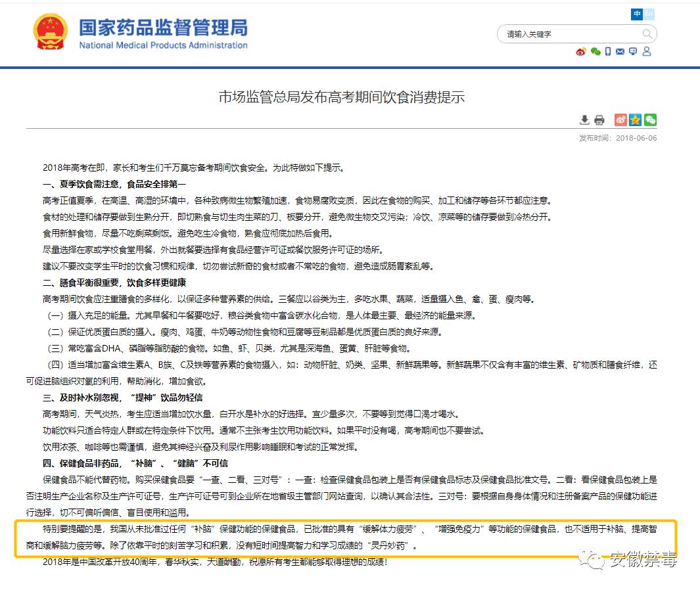Click the mobile phone icon
Image resolution: width=700 pixels, height=590 pixels.
(608, 52)
